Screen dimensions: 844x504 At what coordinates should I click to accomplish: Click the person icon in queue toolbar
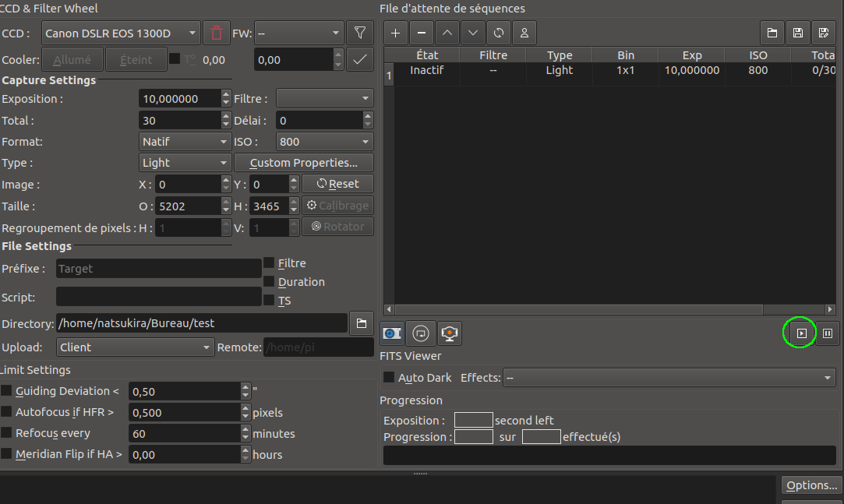[x=524, y=33]
